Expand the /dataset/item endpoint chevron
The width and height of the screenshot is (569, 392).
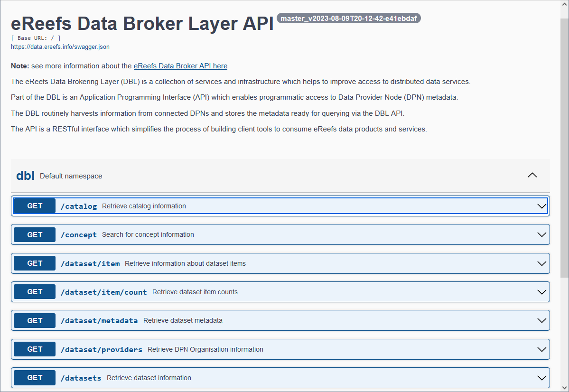541,263
